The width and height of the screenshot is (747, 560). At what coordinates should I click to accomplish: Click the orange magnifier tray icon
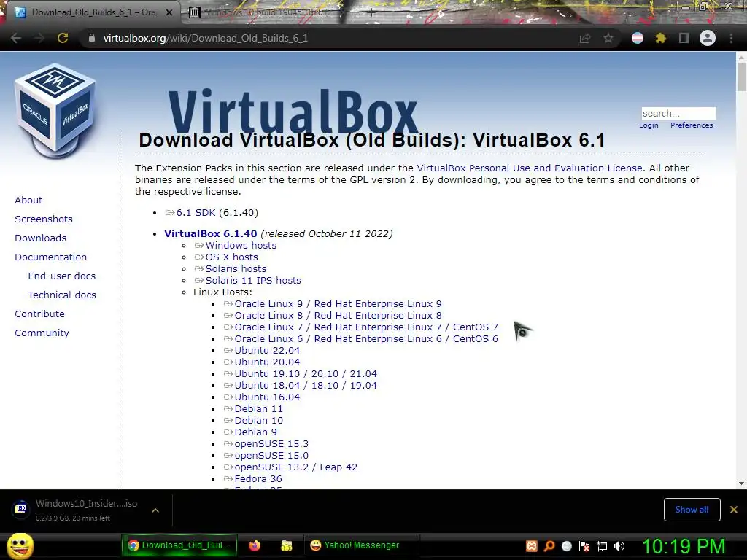[549, 546]
